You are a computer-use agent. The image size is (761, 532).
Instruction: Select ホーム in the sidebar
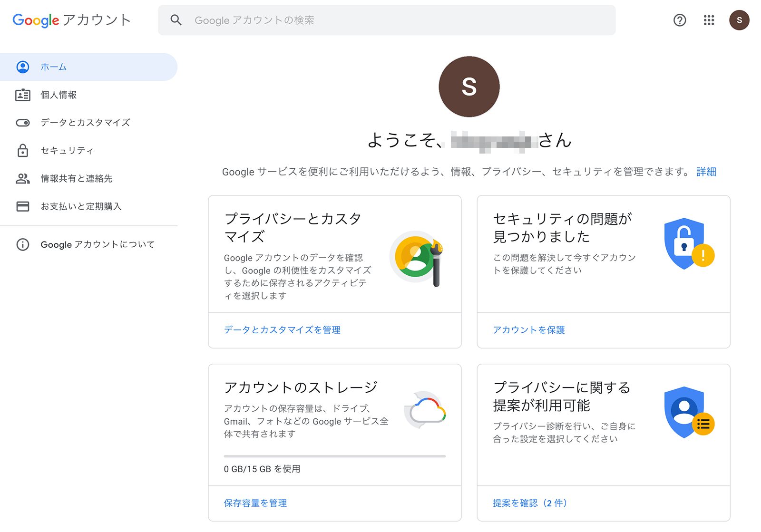(88, 67)
